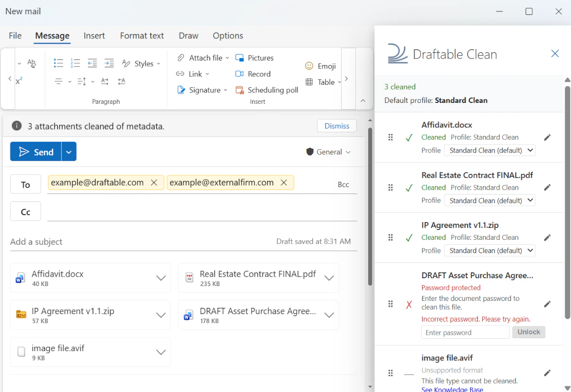
Task: Set right-to-left text direction
Action: click(x=122, y=81)
